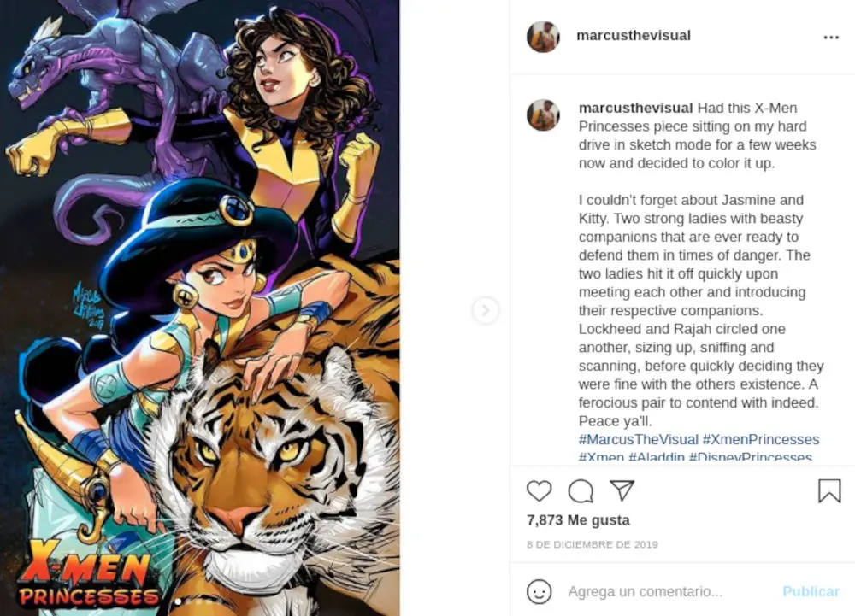Save post with the bookmark icon
Screen dimensions: 855x616
tap(828, 490)
